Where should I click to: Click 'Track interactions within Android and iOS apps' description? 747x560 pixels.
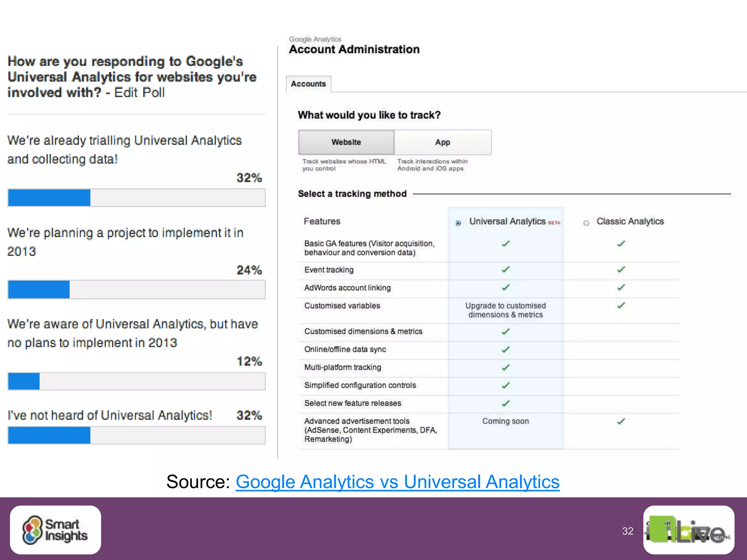[433, 165]
